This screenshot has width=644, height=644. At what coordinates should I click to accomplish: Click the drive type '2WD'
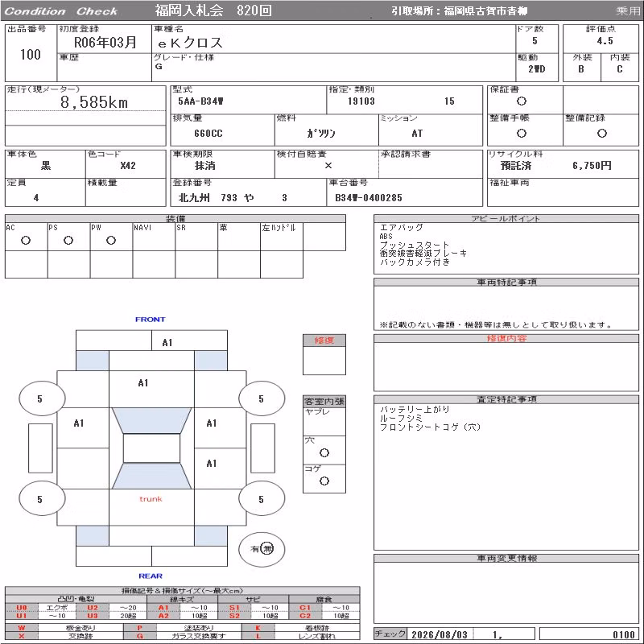coord(537,69)
